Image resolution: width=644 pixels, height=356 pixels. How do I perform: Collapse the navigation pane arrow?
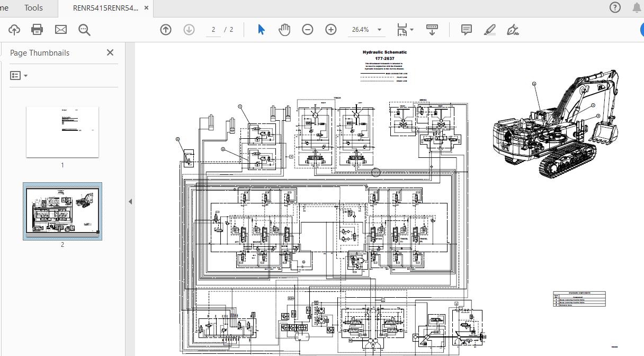(130, 201)
